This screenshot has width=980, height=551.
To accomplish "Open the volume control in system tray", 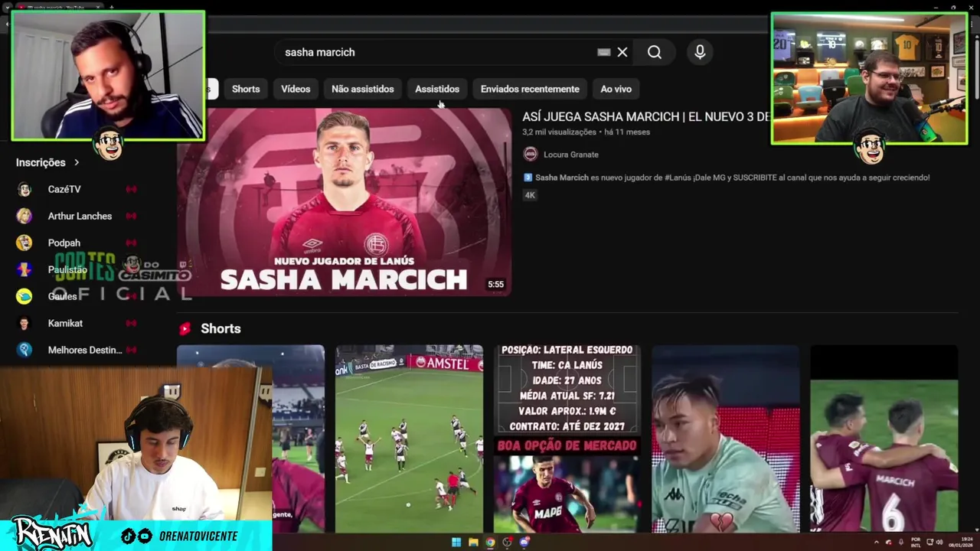I will click(x=939, y=542).
